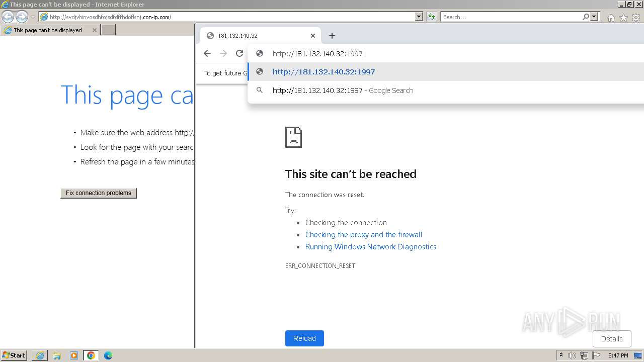Click the volume speaker tray icon
Image resolution: width=644 pixels, height=362 pixels.
(572, 355)
